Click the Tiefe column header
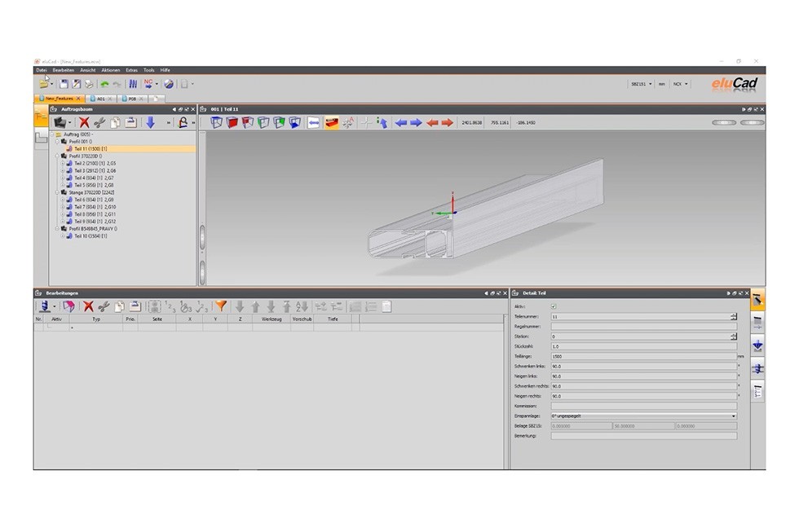The width and height of the screenshot is (799, 532). pos(333,319)
